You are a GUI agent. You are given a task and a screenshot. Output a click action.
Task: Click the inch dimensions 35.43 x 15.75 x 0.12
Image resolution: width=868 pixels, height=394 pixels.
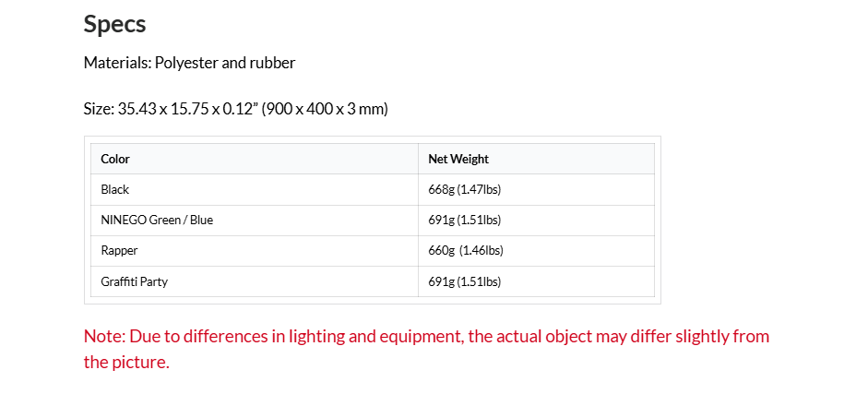[187, 109]
